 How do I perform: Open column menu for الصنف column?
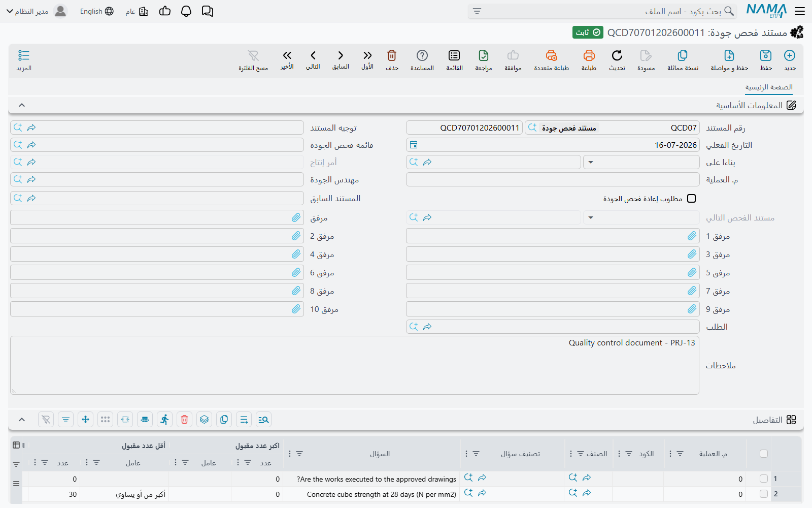tap(571, 454)
